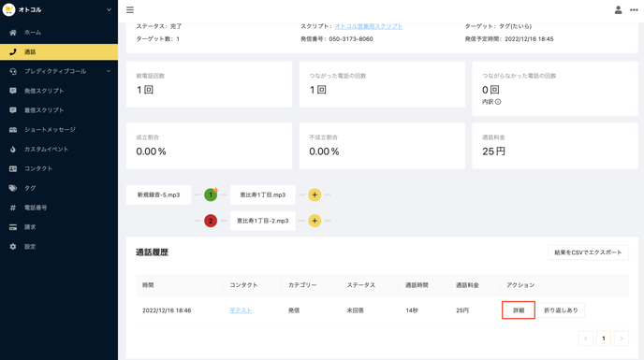Click the 詳細 details button

519,310
